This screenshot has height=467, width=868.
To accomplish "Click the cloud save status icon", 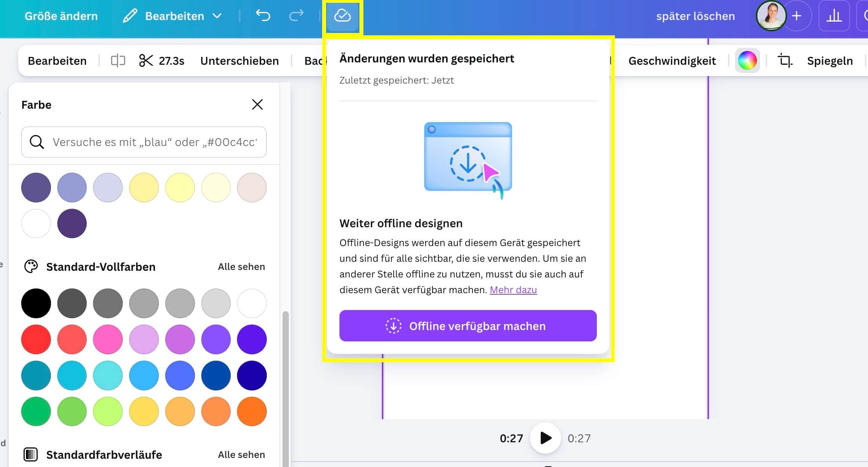I will click(342, 16).
